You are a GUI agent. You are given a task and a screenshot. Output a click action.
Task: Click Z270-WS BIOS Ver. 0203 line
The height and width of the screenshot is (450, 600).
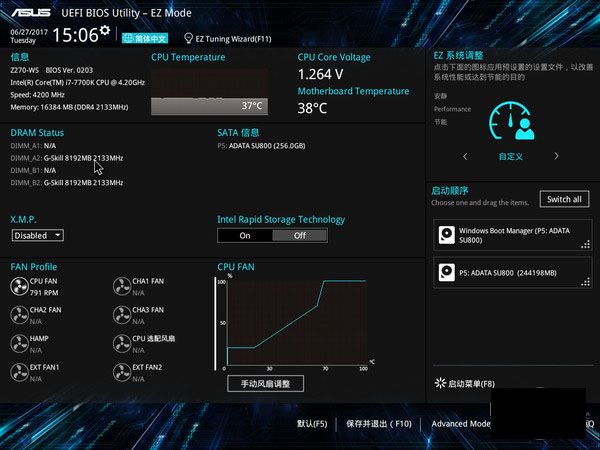coord(52,70)
